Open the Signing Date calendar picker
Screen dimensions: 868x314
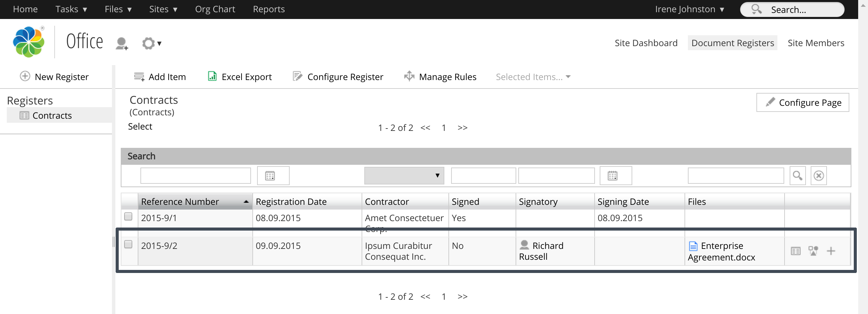point(615,176)
